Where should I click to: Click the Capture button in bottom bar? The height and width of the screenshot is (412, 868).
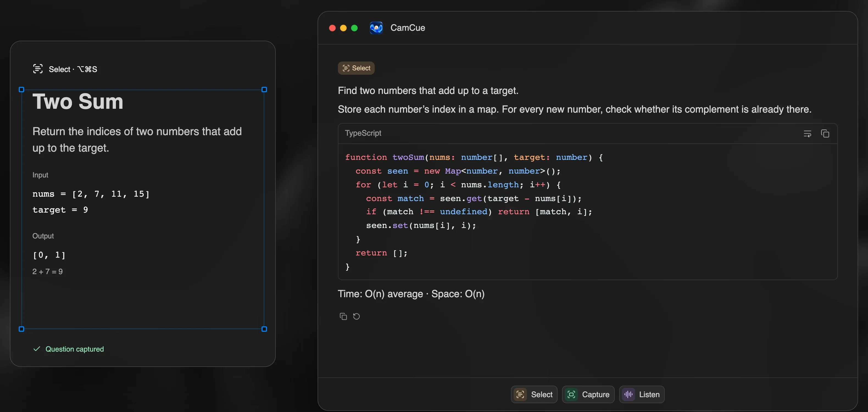[x=588, y=394]
